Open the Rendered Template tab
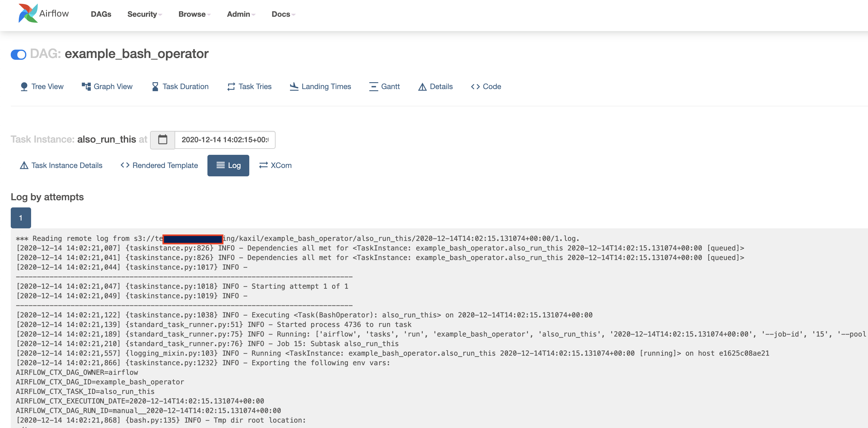 click(159, 166)
